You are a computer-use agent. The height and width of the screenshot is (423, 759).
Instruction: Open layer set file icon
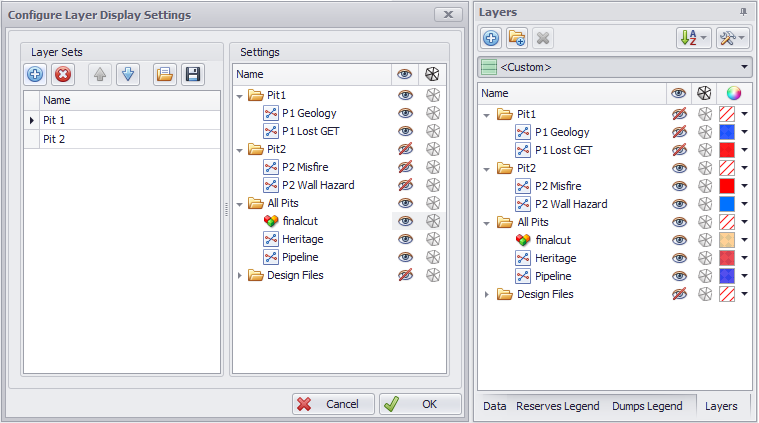pos(165,75)
